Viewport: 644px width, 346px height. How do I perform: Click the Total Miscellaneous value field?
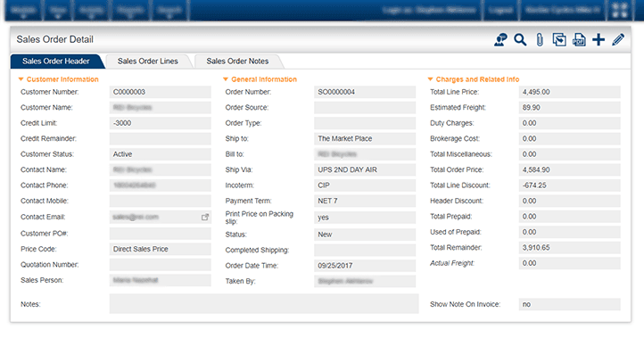coord(569,154)
